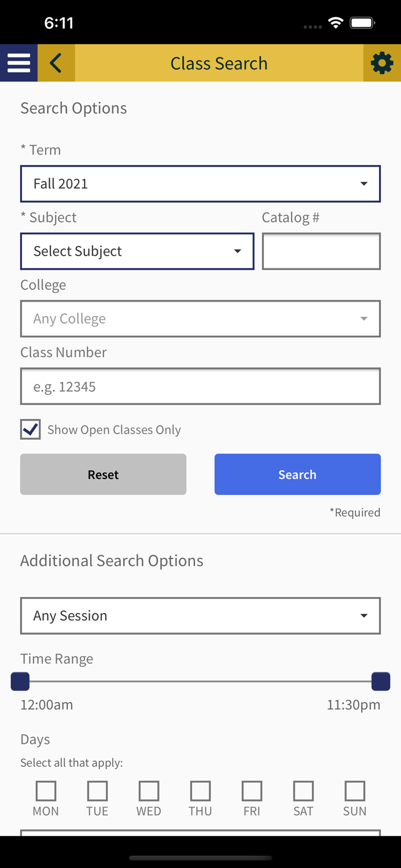Focus the Catalog # input field
This screenshot has height=868, width=401.
click(321, 251)
